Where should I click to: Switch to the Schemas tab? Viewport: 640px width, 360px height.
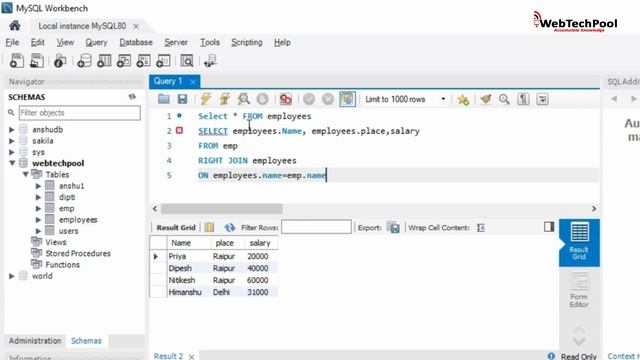pyautogui.click(x=87, y=341)
